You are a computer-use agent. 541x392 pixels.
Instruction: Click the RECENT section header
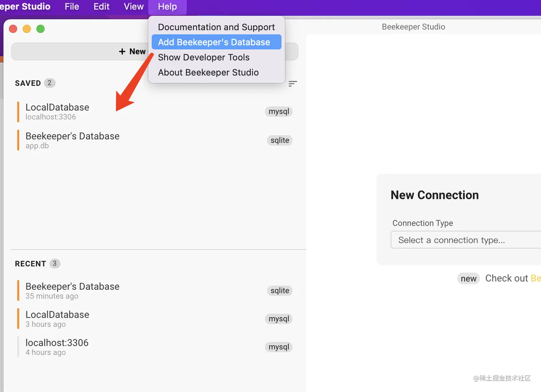(x=30, y=264)
